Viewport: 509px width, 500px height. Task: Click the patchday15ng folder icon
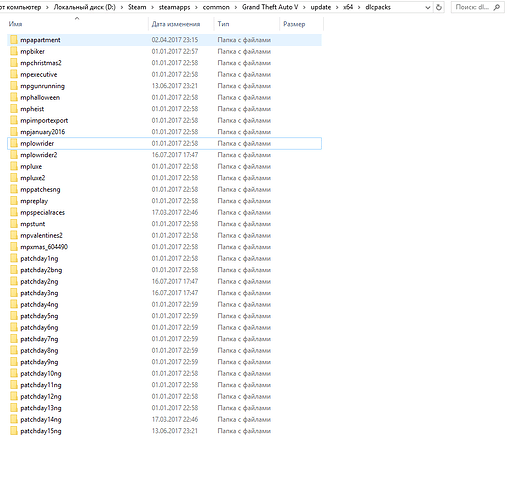tap(14, 431)
